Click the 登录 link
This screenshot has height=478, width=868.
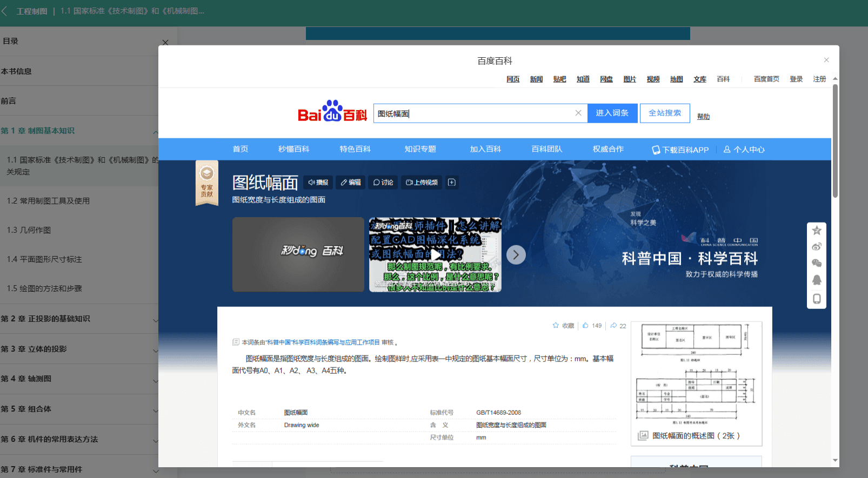tap(796, 79)
